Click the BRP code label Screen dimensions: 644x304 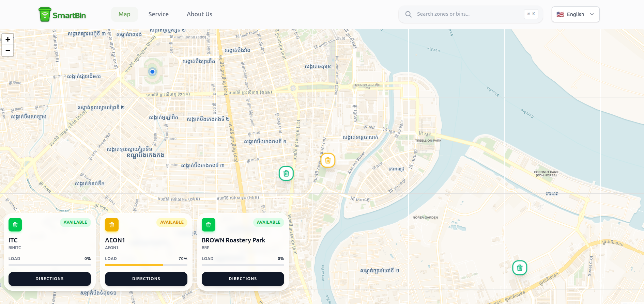(x=205, y=248)
